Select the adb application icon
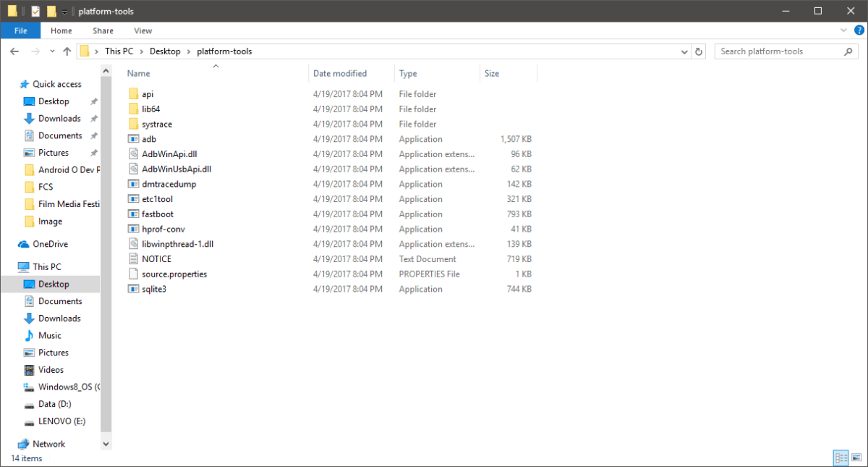Screen dimensions: 868x467 click(x=133, y=139)
